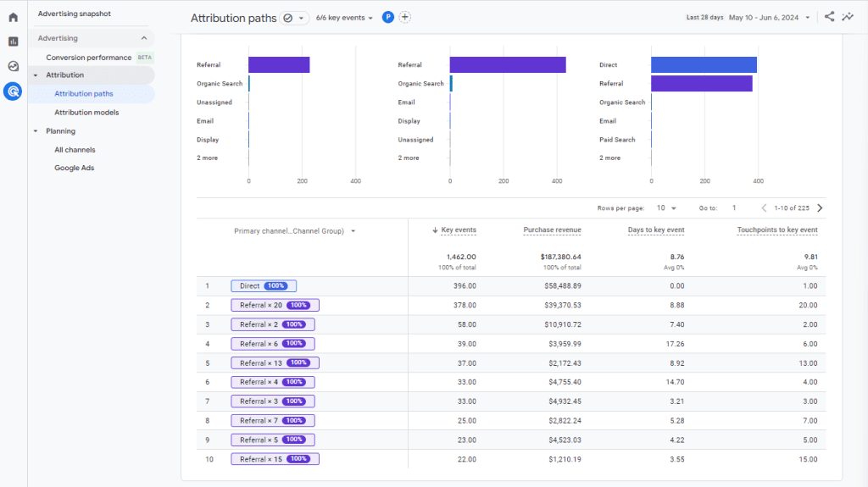The height and width of the screenshot is (487, 868).
Task: Select Attribution paths in sidebar
Action: pos(84,94)
